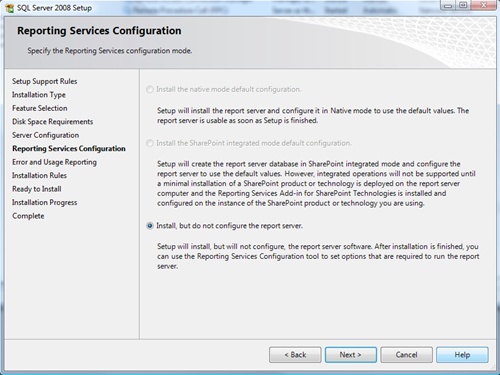
Task: Open Help for this page
Action: click(462, 355)
